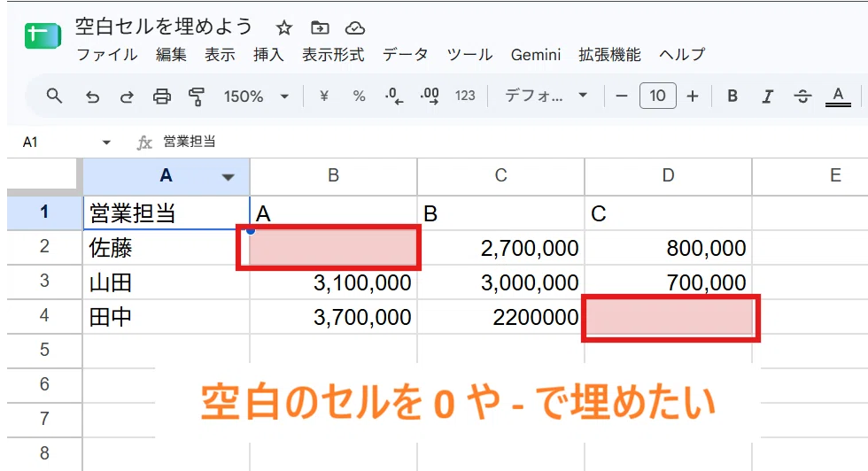Select cell containing 営業担当
Viewport: 868px width, 471px height.
click(167, 213)
